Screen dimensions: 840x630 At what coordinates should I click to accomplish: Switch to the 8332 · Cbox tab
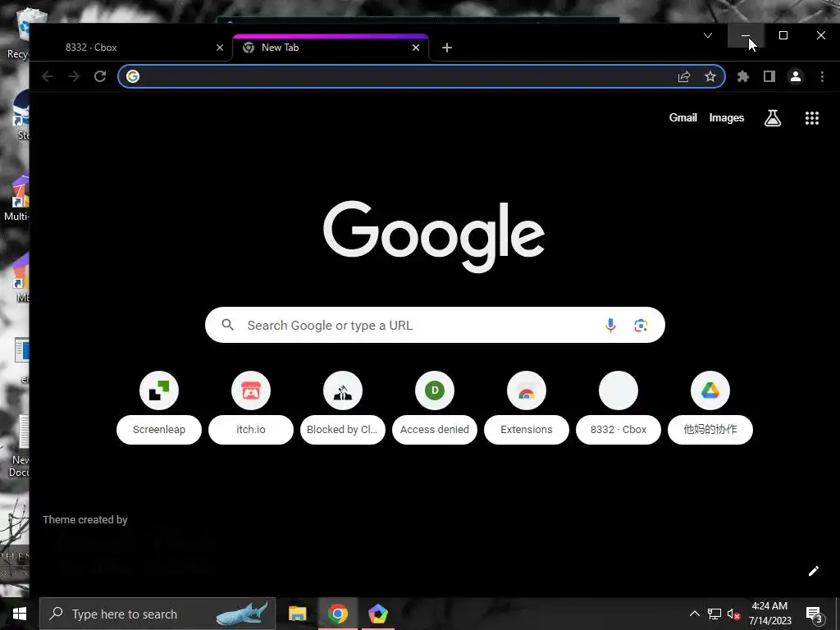(133, 48)
